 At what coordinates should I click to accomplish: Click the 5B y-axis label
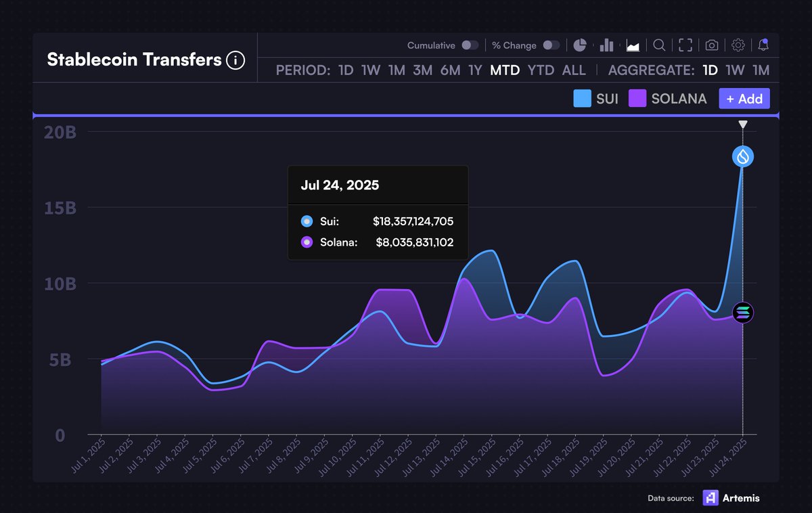(x=61, y=359)
